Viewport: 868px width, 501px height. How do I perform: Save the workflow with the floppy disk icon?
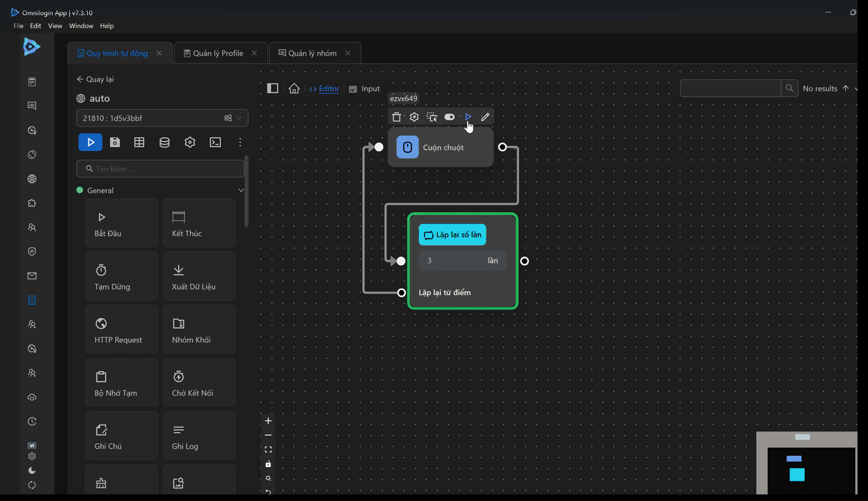click(115, 142)
